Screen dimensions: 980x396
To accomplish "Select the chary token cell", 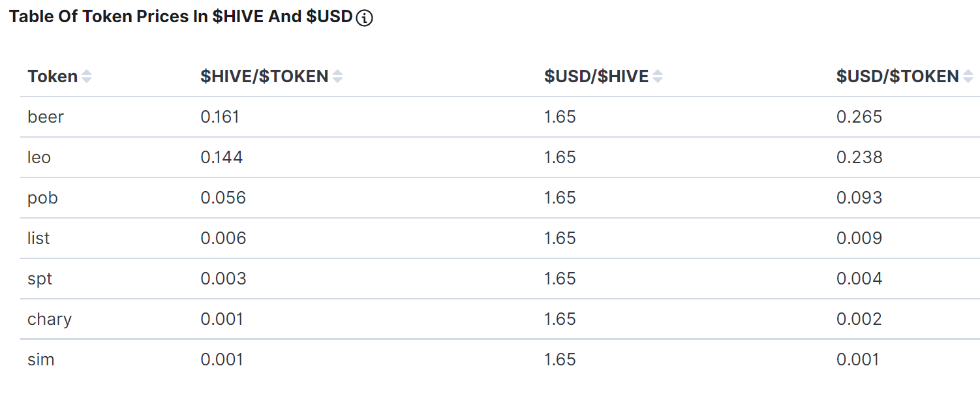I will [50, 320].
